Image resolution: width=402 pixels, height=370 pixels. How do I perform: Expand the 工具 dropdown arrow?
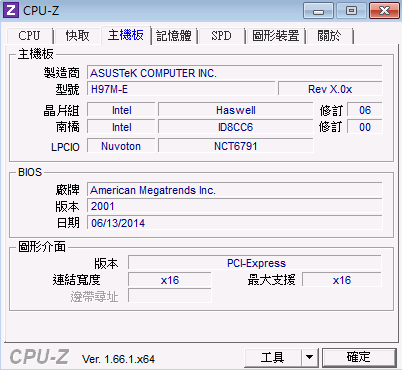point(310,358)
